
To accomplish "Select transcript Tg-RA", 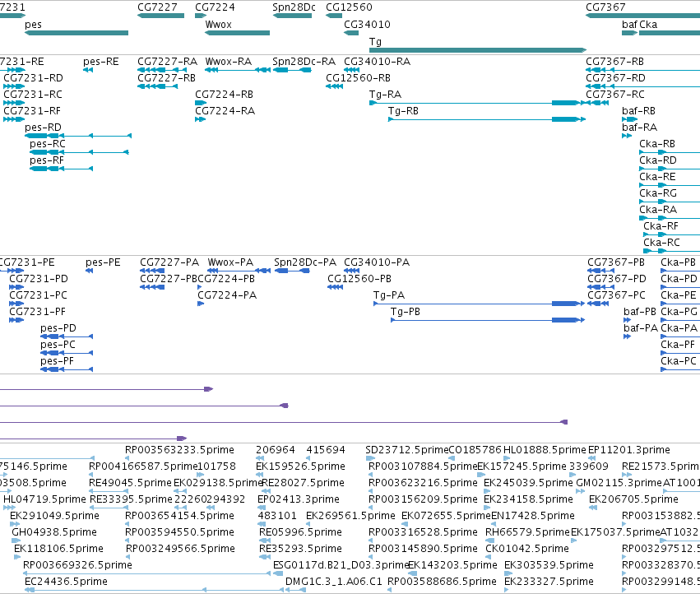I will pyautogui.click(x=478, y=103).
